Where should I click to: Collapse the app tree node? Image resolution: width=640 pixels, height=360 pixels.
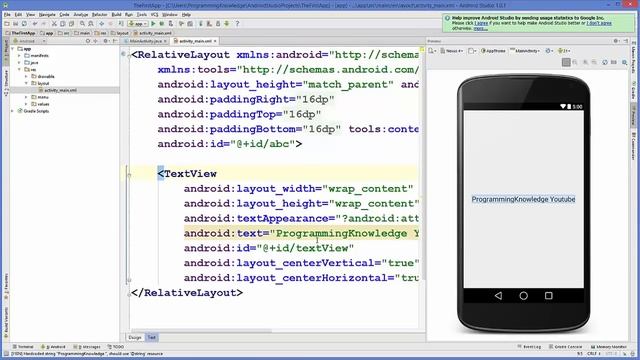[x=13, y=49]
